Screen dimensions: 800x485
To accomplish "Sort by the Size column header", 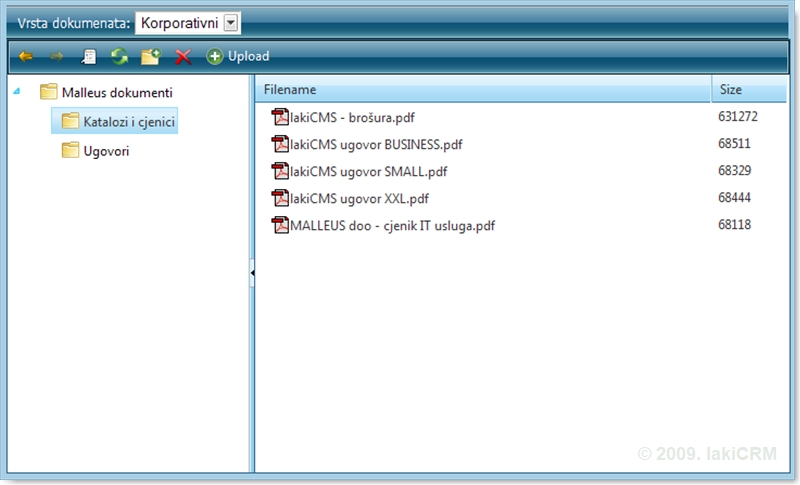I will click(749, 89).
